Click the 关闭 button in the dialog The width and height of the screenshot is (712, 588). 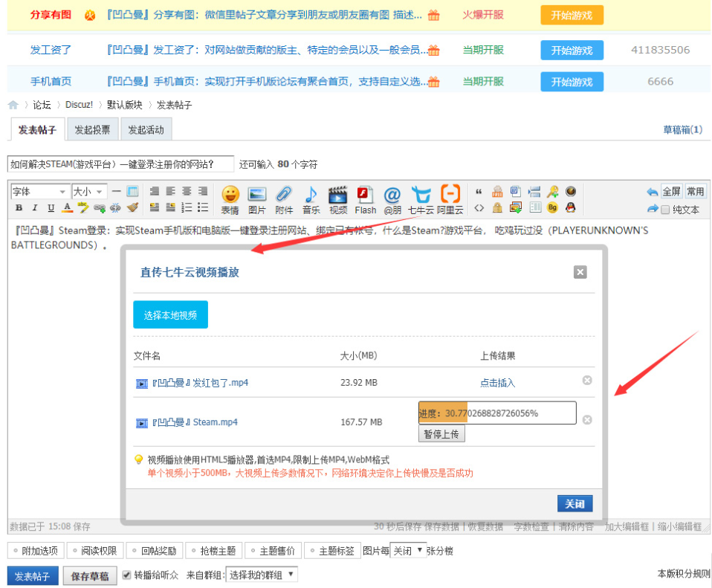click(x=575, y=503)
